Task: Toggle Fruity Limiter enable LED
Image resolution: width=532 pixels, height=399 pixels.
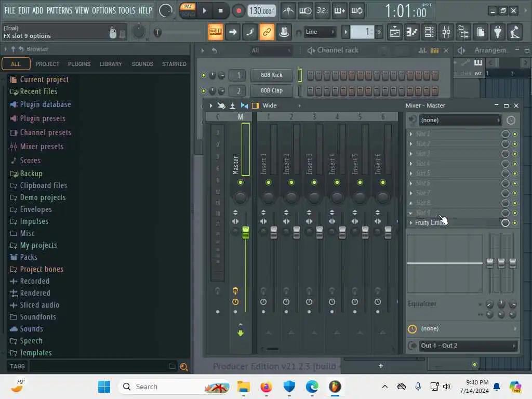Action: 515,223
